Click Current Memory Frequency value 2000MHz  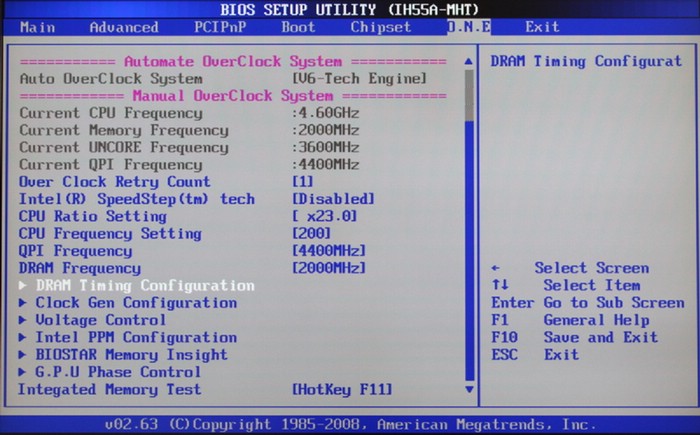pyautogui.click(x=325, y=130)
